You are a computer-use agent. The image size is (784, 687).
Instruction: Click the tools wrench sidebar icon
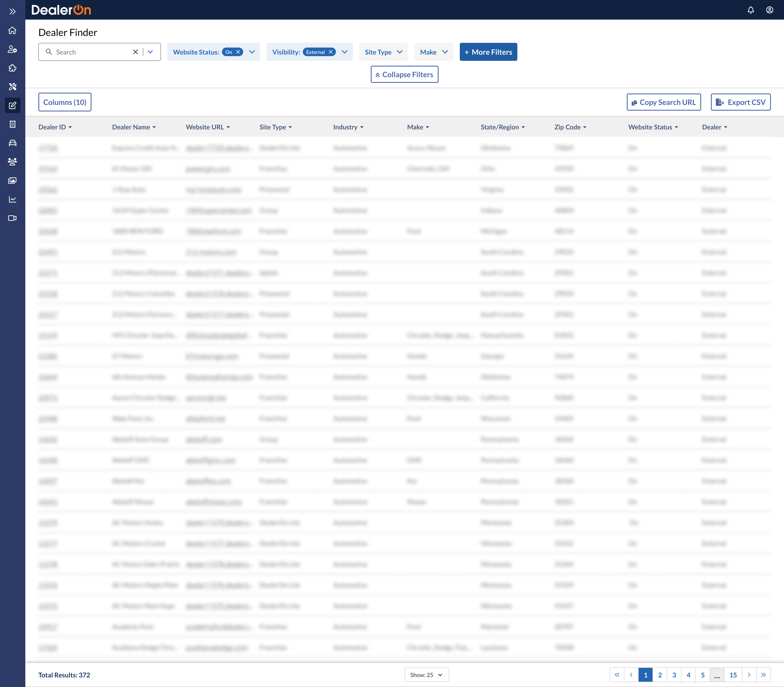pyautogui.click(x=12, y=87)
